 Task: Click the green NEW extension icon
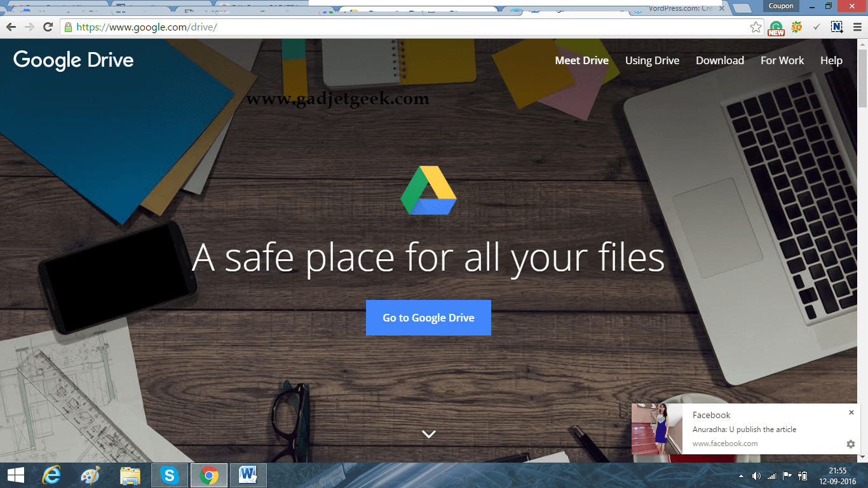point(776,28)
